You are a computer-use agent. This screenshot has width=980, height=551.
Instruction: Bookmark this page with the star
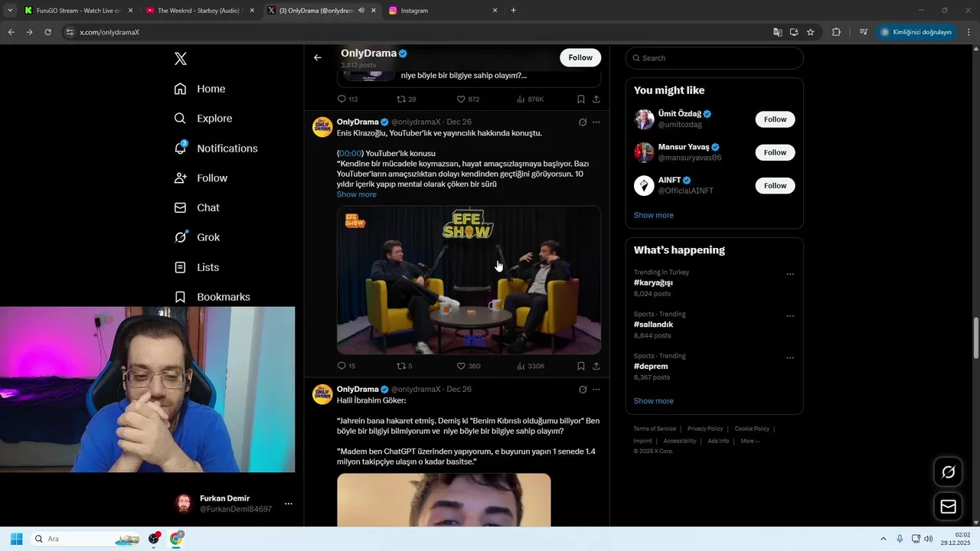tap(810, 32)
